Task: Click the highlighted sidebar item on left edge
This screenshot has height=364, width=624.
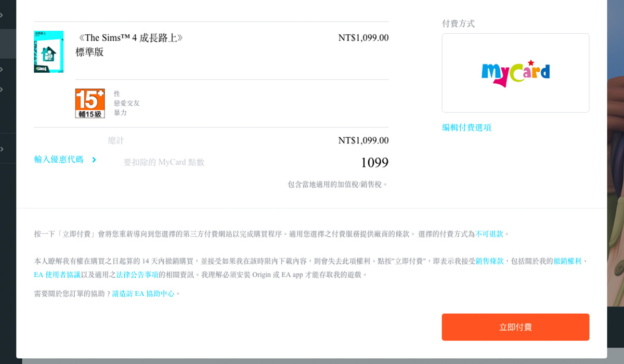Action: (7, 44)
